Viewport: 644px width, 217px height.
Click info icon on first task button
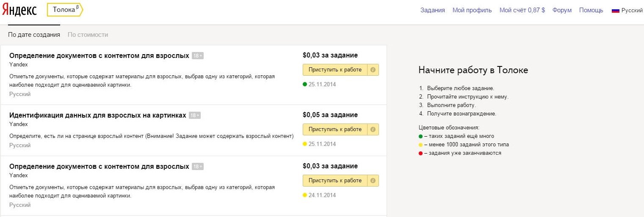pyautogui.click(x=373, y=70)
